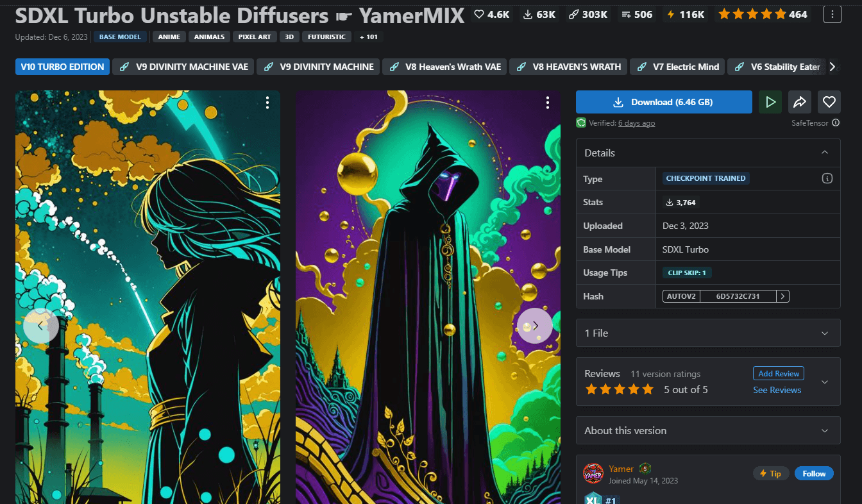The image size is (862, 504).
Task: Open options menu on hooded figure image
Action: point(548,103)
